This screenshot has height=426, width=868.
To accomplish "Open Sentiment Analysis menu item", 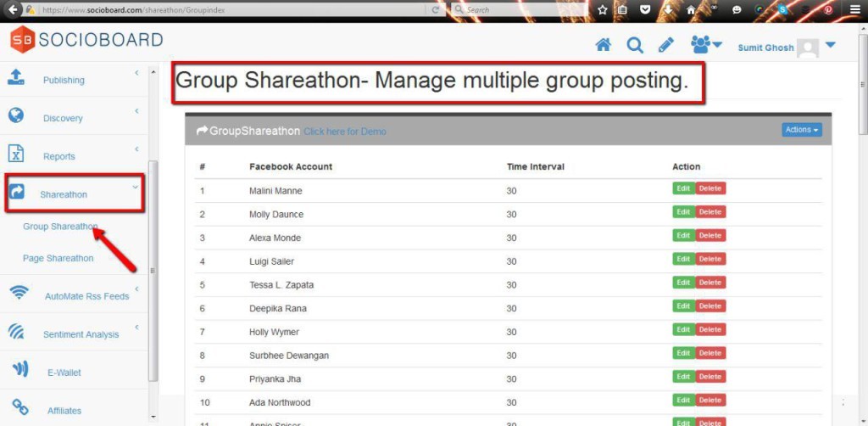I will pos(81,334).
